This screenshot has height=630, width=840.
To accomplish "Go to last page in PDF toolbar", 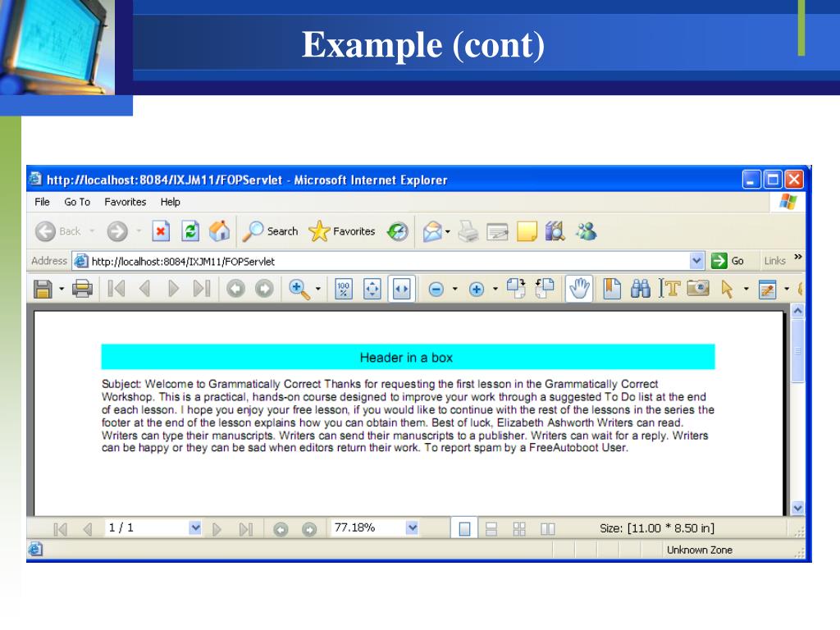I will coord(202,289).
